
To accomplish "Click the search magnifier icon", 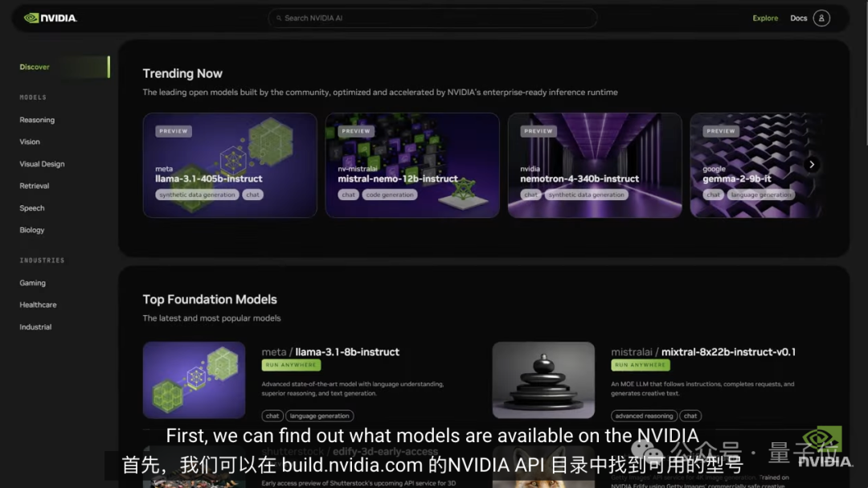I will [279, 18].
